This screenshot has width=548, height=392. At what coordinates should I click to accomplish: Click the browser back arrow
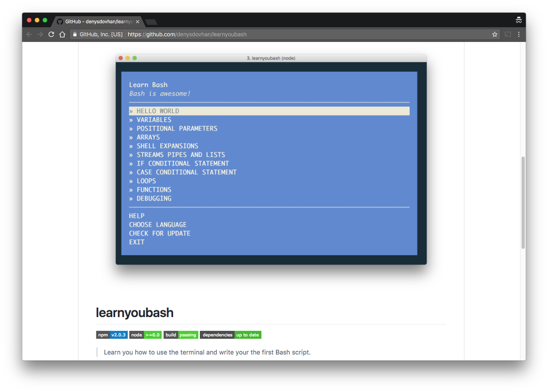tap(29, 34)
